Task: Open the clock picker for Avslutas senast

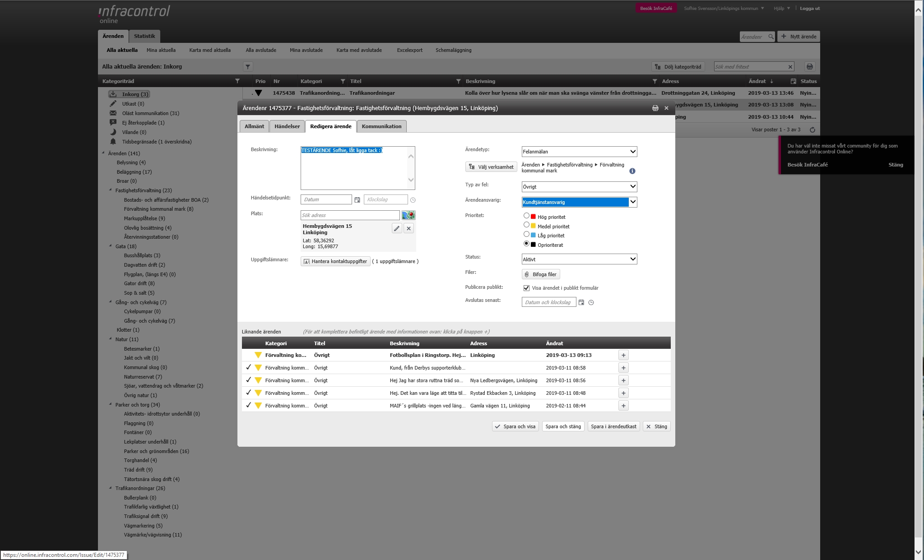Action: coord(591,303)
